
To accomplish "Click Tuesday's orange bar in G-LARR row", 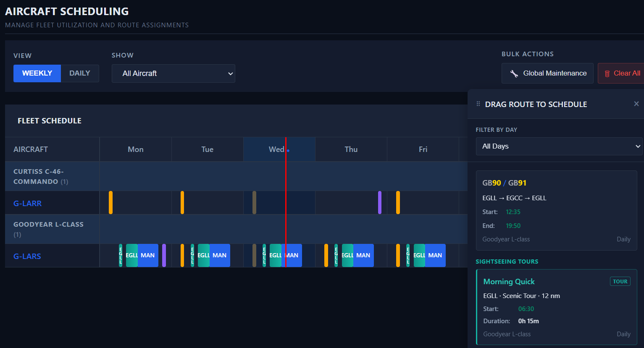I will 182,202.
